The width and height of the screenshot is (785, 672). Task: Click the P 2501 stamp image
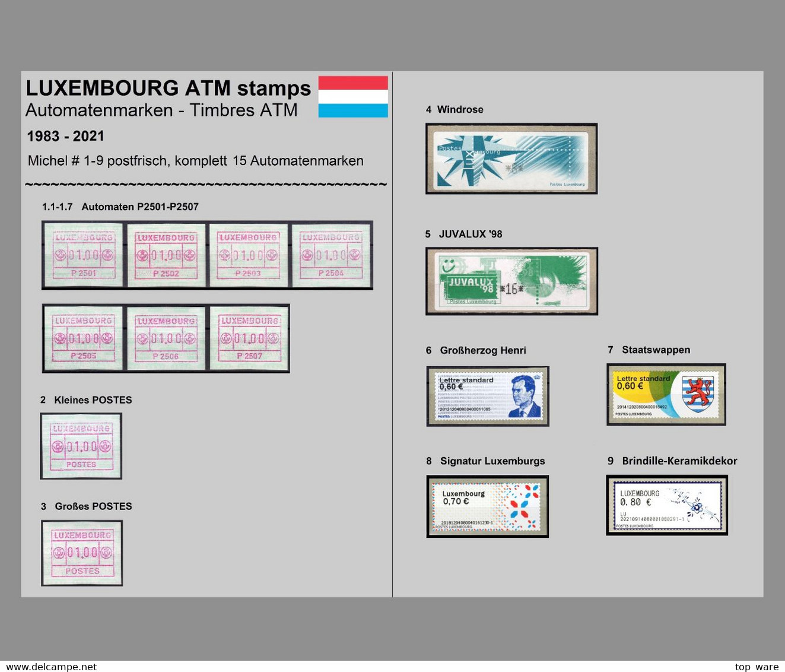83,255
